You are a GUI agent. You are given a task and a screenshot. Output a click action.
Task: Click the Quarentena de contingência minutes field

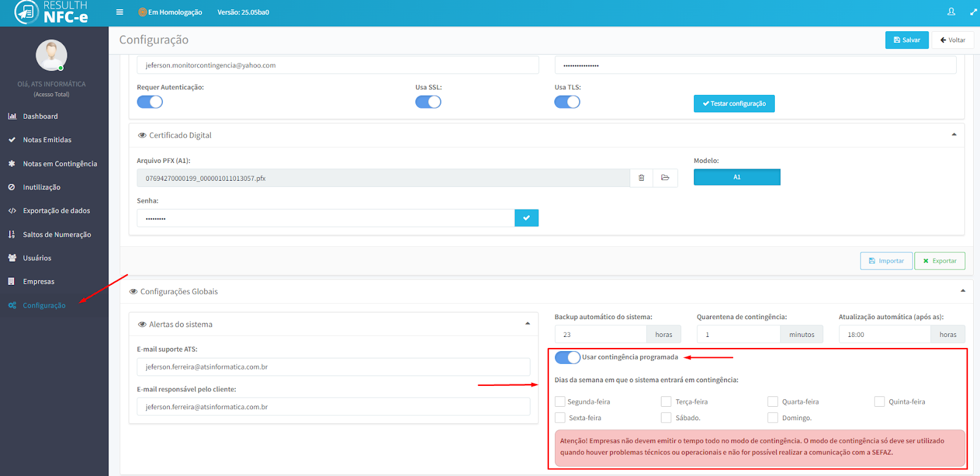pos(739,334)
